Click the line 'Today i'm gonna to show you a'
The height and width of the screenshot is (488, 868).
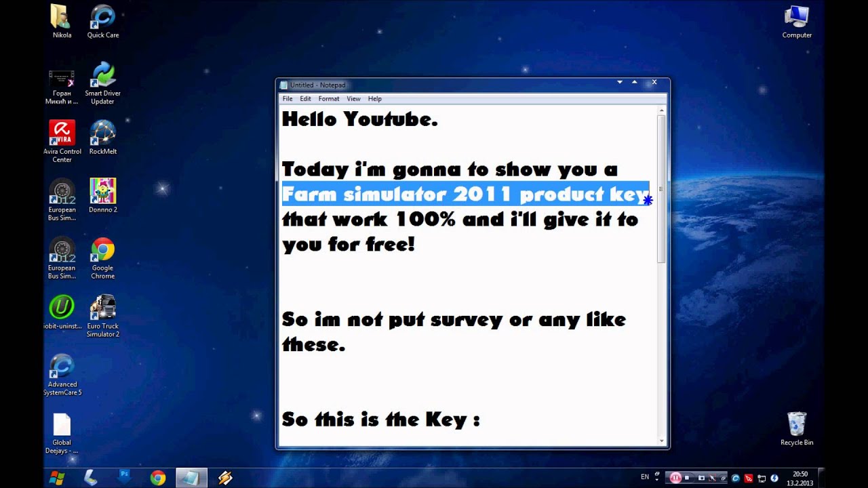pyautogui.click(x=450, y=170)
